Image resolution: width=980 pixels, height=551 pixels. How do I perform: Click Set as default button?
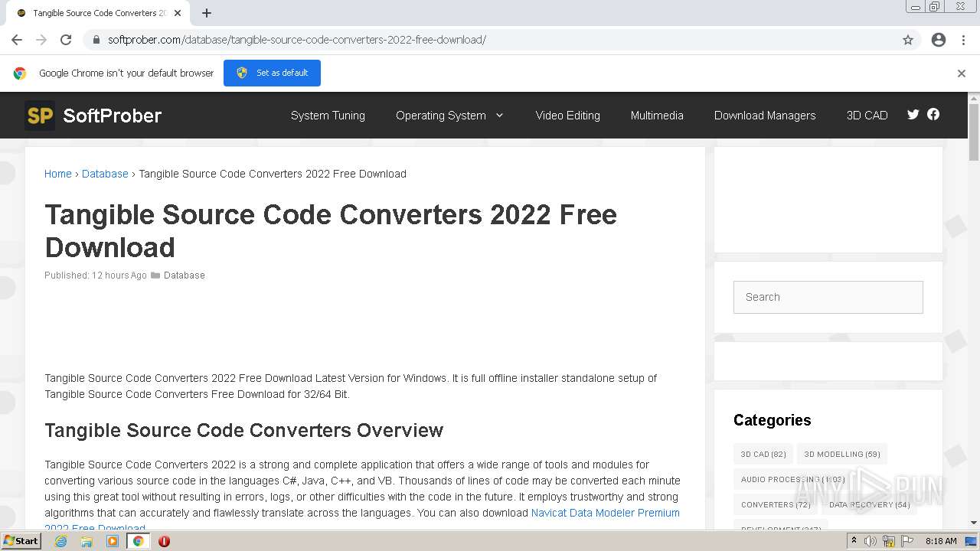pyautogui.click(x=272, y=73)
